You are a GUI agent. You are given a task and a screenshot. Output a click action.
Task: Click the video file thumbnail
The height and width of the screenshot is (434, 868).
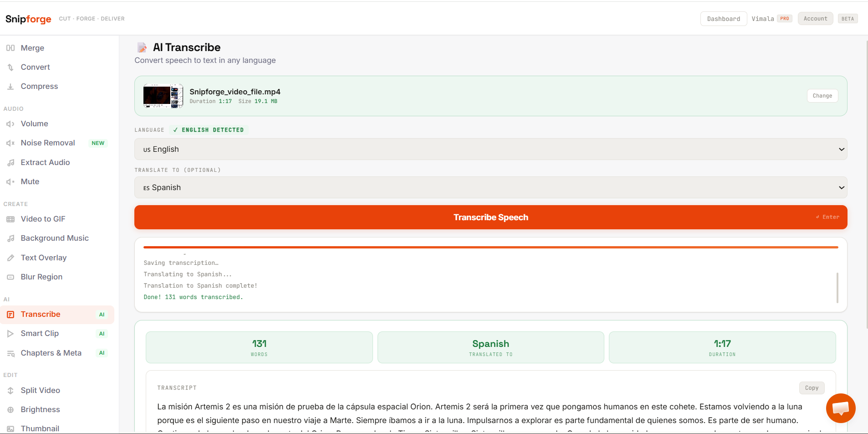point(163,96)
